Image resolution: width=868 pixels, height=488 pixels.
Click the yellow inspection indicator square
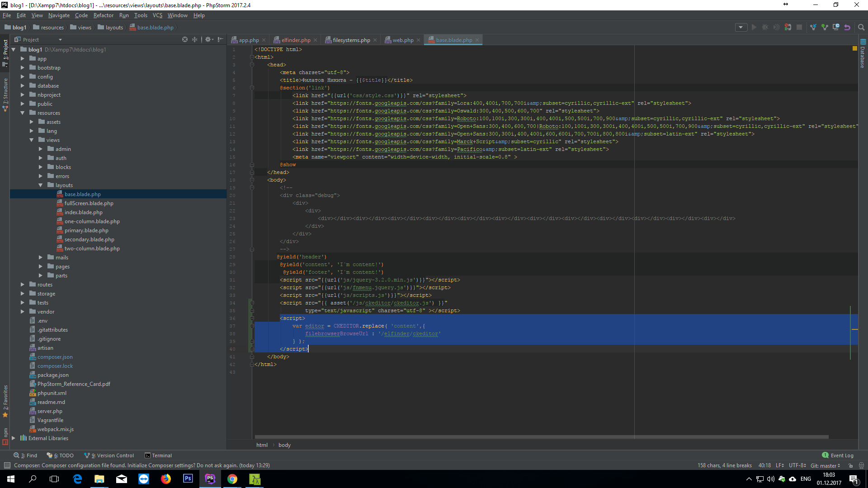pos(854,48)
